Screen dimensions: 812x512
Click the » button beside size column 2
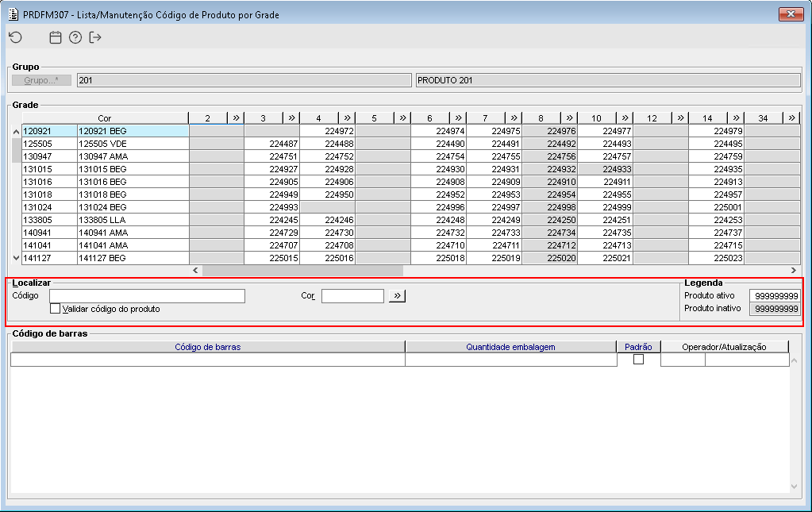click(x=237, y=118)
